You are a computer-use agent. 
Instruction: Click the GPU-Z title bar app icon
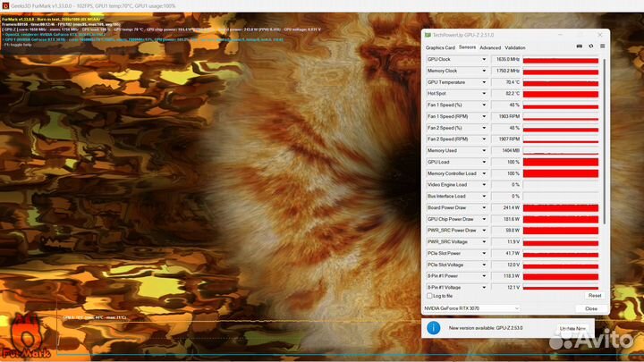point(428,35)
